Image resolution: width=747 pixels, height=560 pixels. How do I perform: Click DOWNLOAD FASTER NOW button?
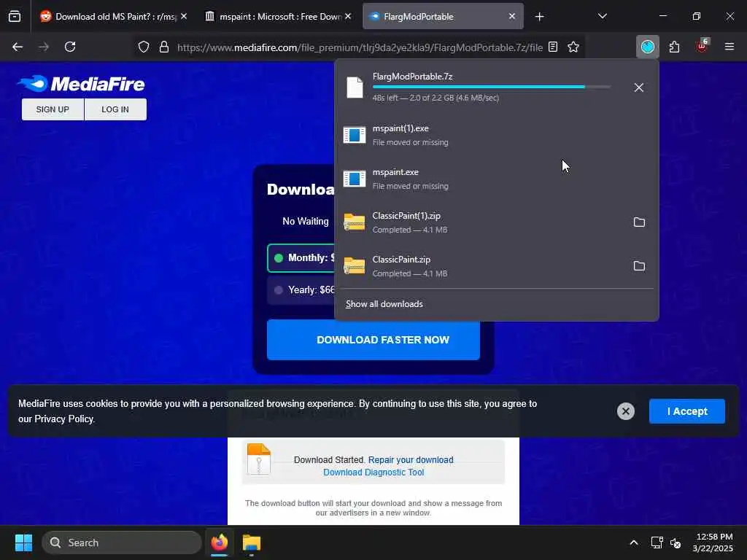pyautogui.click(x=373, y=340)
